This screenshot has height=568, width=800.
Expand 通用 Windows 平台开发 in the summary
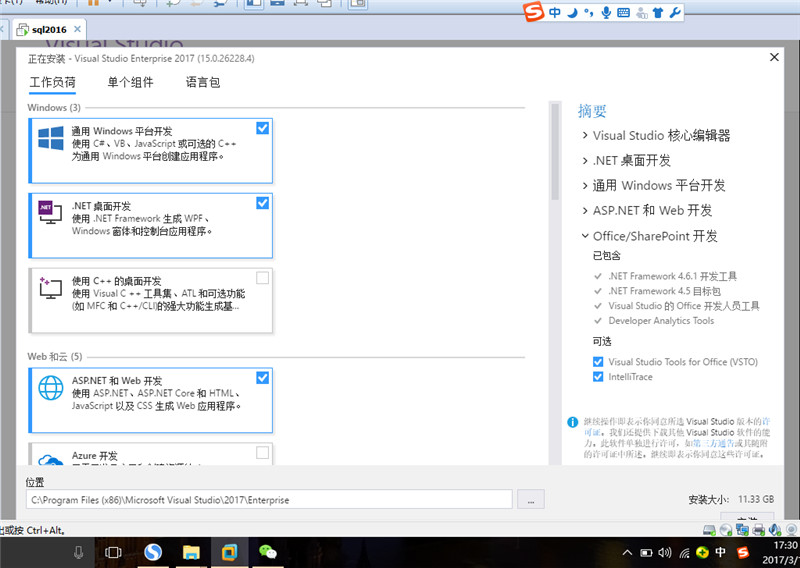coord(585,185)
